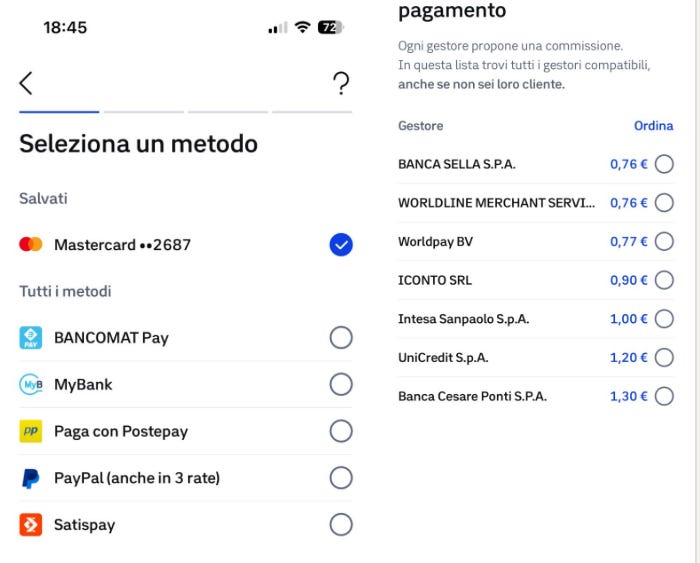Tap the Seleziona un metodo heading
The image size is (700, 563).
tap(138, 144)
